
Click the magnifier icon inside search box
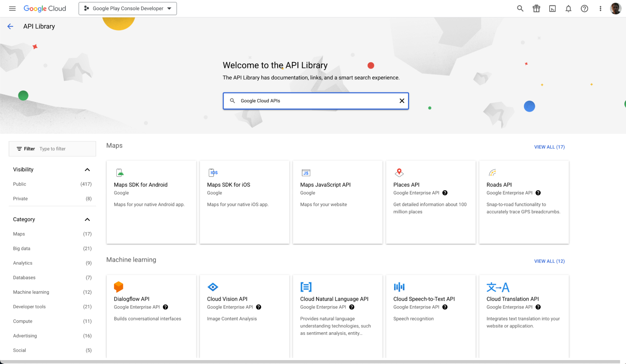point(232,101)
